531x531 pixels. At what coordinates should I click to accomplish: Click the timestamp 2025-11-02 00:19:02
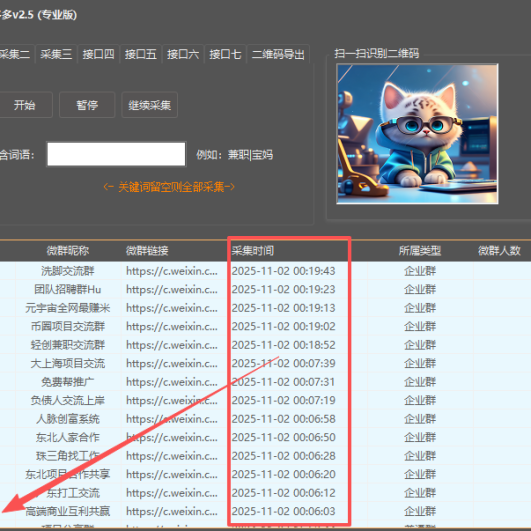tap(283, 326)
